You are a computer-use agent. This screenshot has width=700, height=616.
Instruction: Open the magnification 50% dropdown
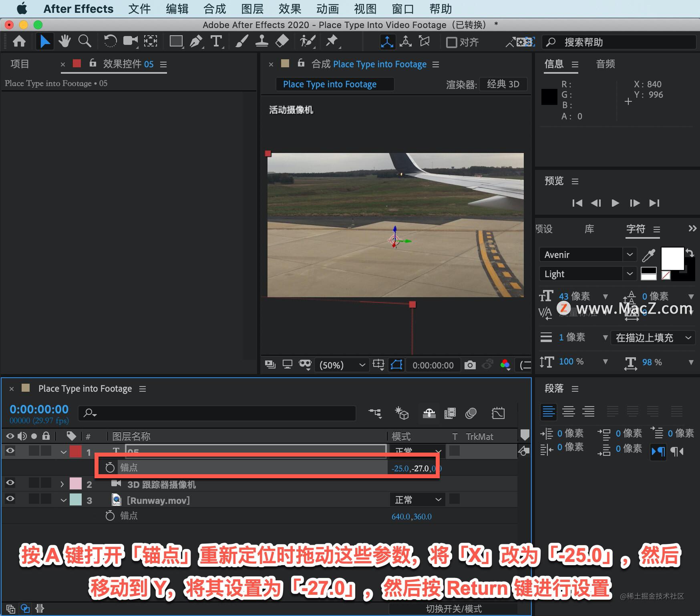point(342,365)
